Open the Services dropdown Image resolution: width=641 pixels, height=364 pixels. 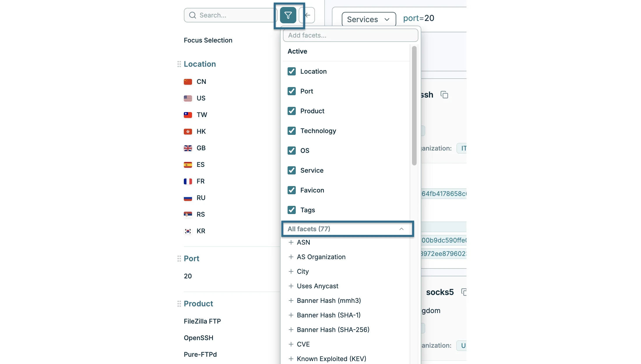pyautogui.click(x=369, y=19)
